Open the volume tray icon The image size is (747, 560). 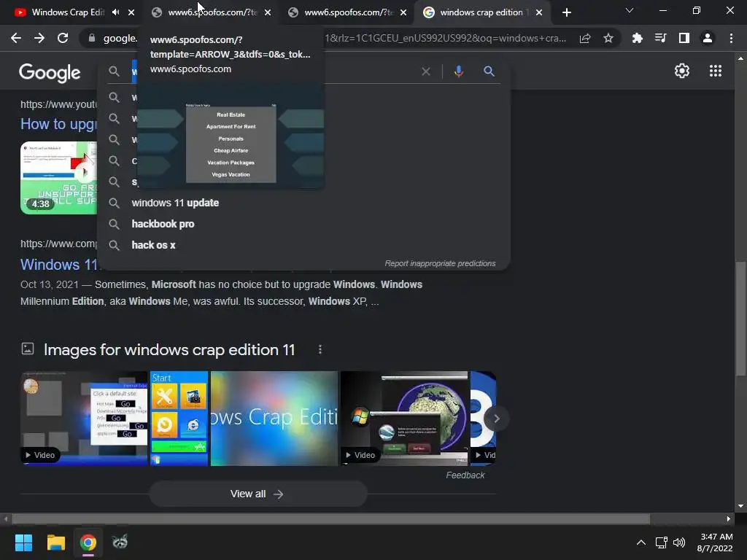click(679, 542)
